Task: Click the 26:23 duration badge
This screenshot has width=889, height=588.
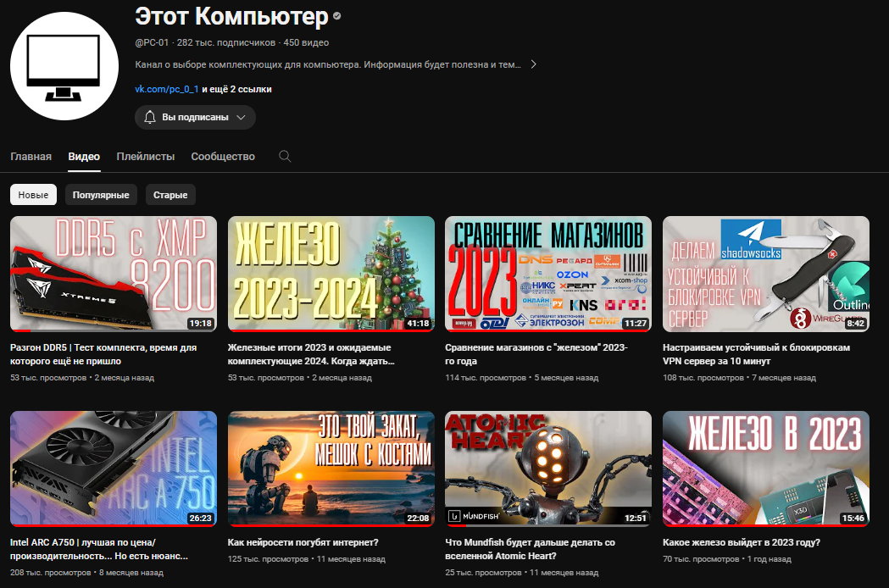Action: click(x=201, y=519)
